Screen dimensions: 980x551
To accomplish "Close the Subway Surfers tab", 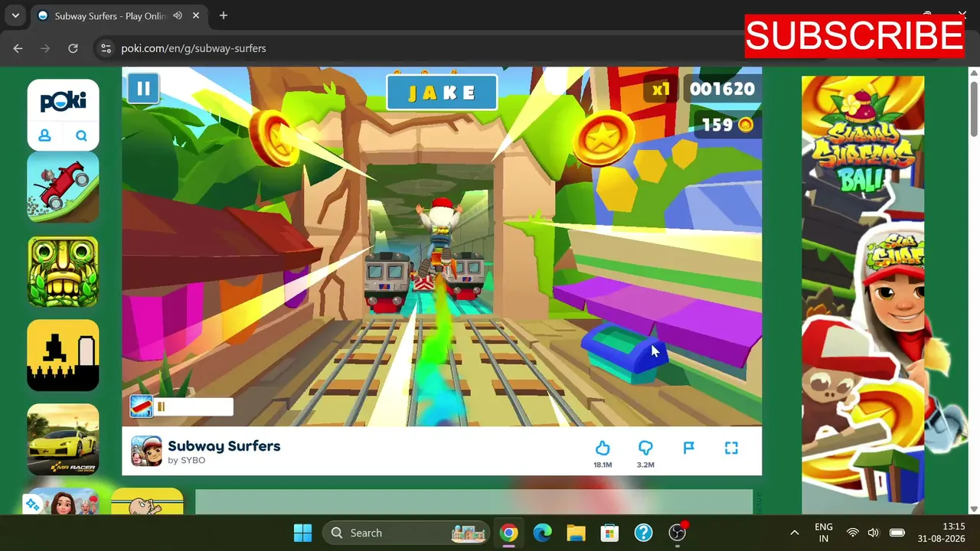I will tap(196, 15).
